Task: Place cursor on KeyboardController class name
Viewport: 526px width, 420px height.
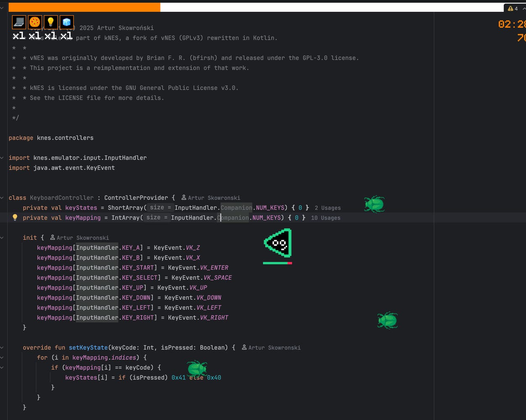Action: (62, 198)
